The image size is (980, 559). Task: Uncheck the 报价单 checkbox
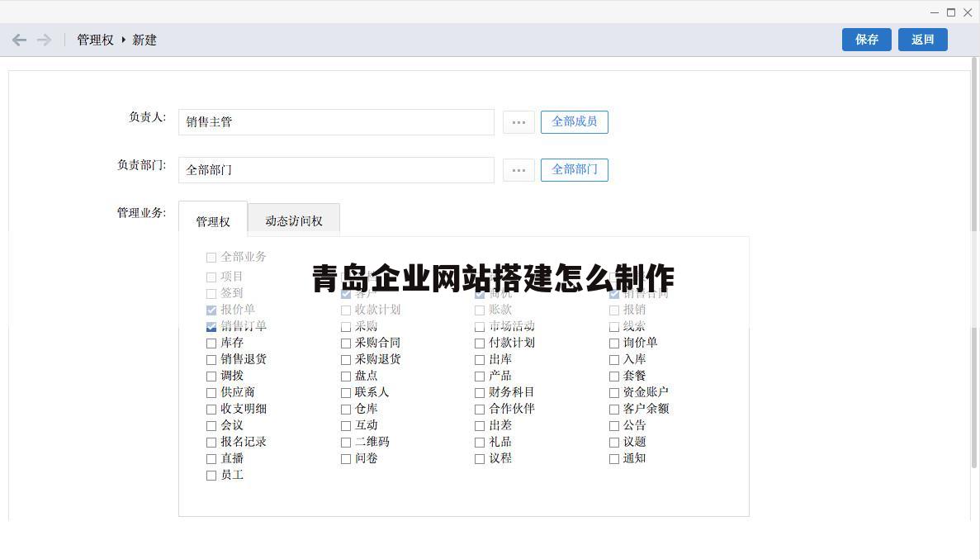(211, 310)
